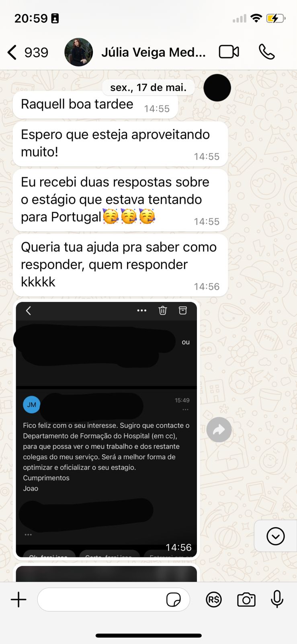Start a voice call with Júlia
This screenshot has width=297, height=644.
coord(266,52)
